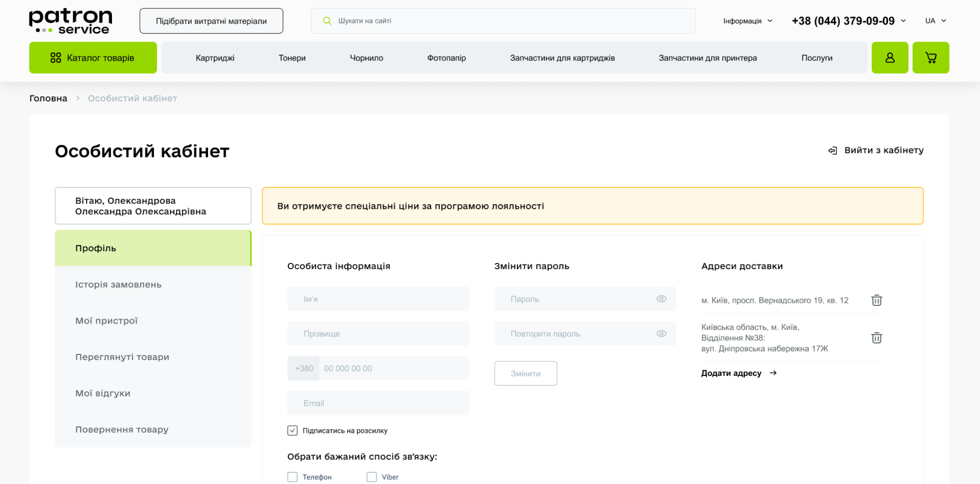Delete the Відділення №38 delivery address
This screenshot has width=980, height=484.
tap(876, 338)
